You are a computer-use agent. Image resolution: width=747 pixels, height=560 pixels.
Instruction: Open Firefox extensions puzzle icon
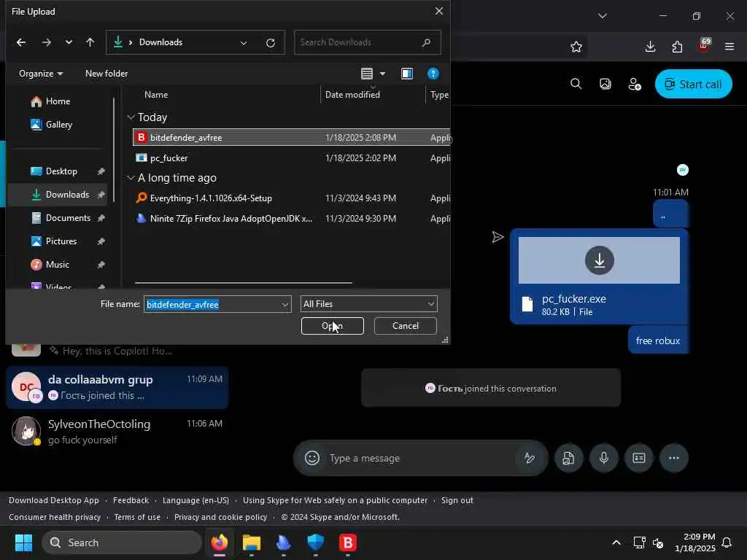click(677, 47)
